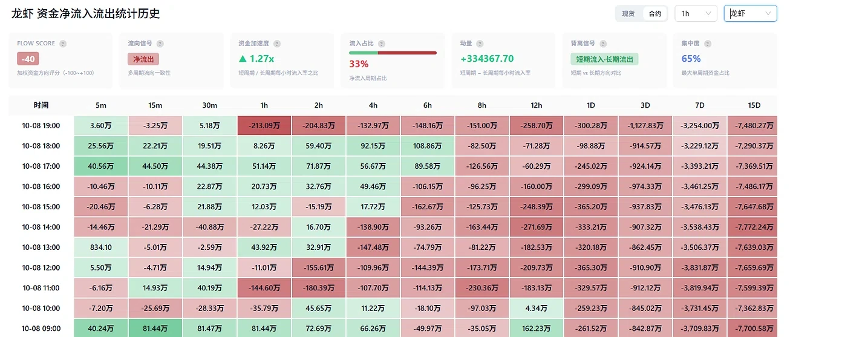The image size is (868, 337).
Task: Click the red -40 flow score badge
Action: point(28,59)
